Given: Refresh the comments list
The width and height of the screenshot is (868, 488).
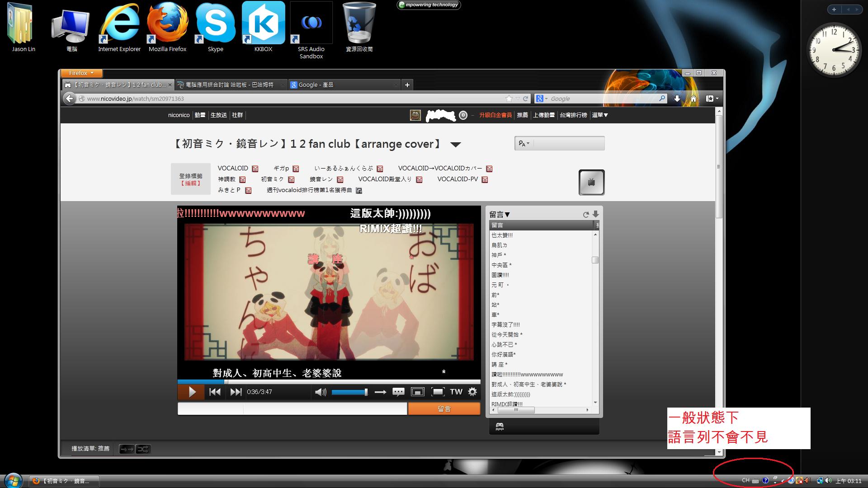Looking at the screenshot, I should [x=586, y=215].
